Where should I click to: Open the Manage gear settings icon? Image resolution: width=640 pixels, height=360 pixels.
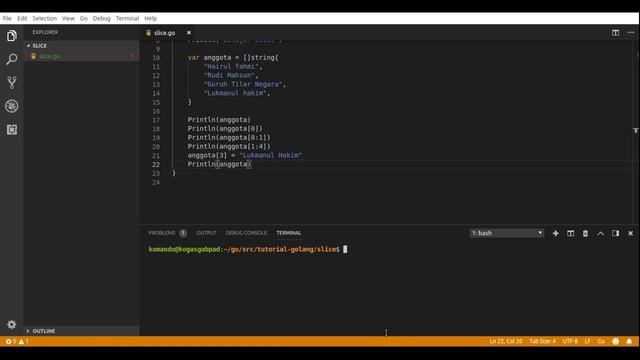(x=11, y=324)
